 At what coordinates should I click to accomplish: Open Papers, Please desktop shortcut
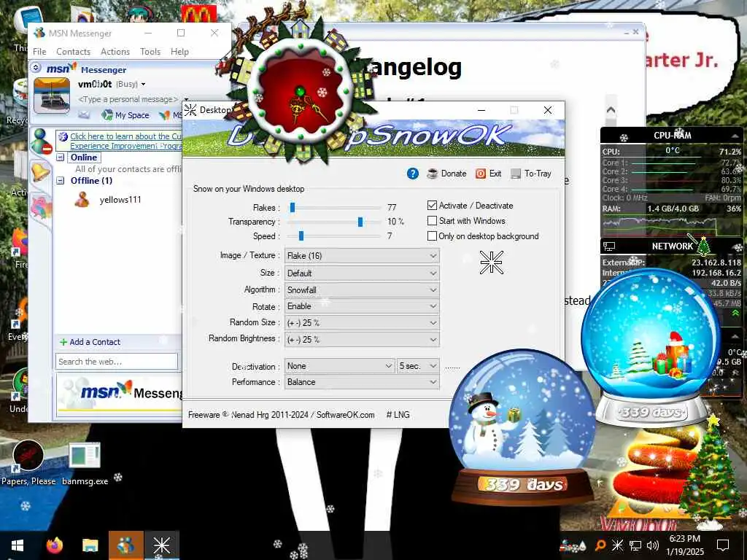28,462
